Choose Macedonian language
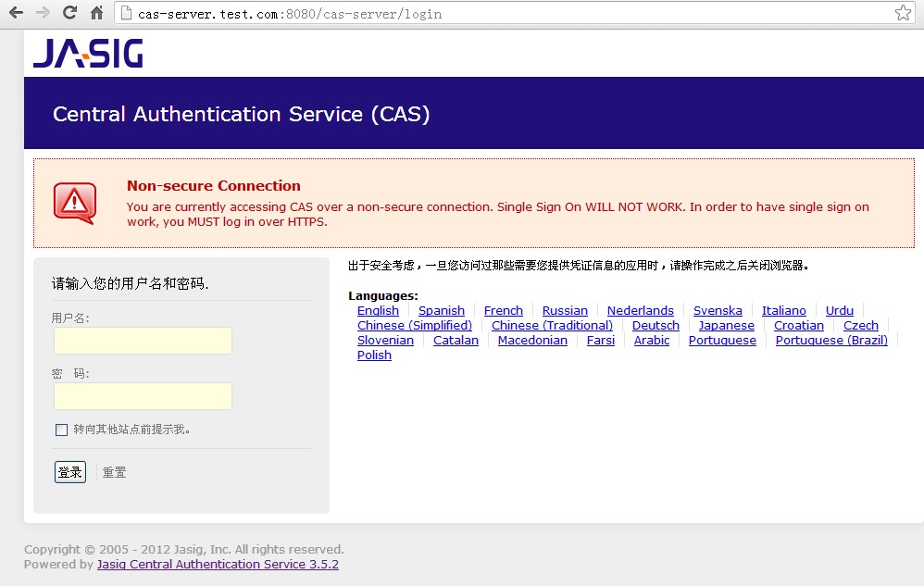Viewport: 924px width, 586px height. [x=532, y=340]
